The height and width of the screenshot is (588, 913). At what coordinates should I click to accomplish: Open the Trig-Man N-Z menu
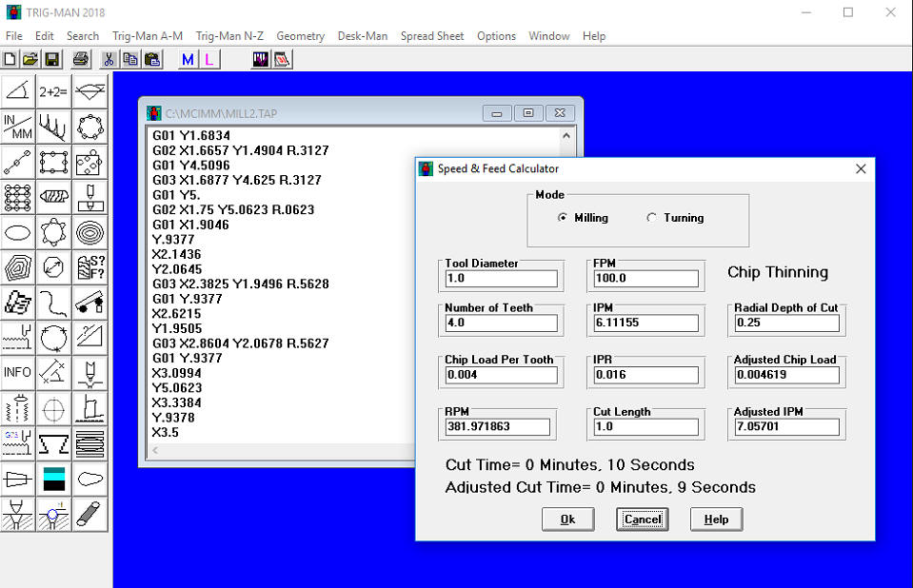pos(229,36)
